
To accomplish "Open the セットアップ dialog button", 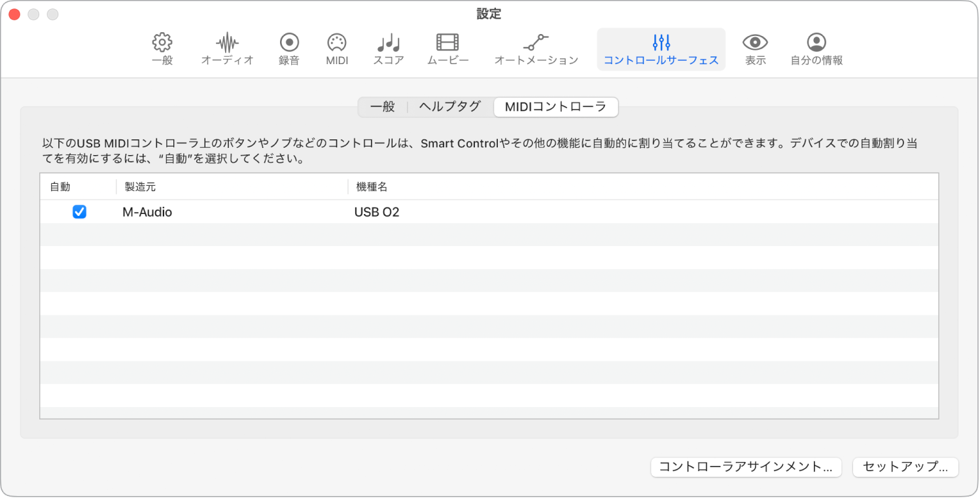I will pos(905,467).
